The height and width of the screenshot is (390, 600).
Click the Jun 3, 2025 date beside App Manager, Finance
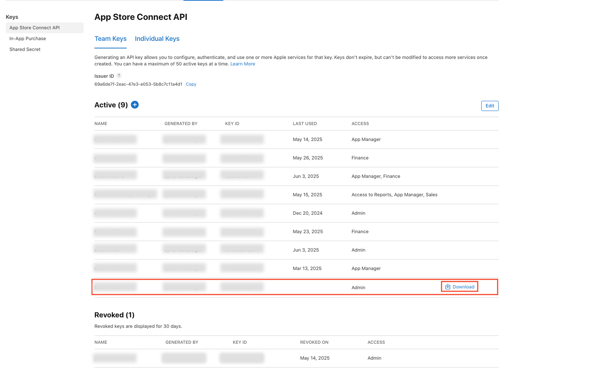pos(306,176)
